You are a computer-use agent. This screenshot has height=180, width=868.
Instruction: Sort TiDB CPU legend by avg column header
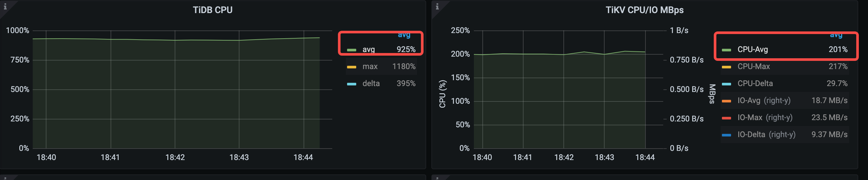(x=404, y=34)
